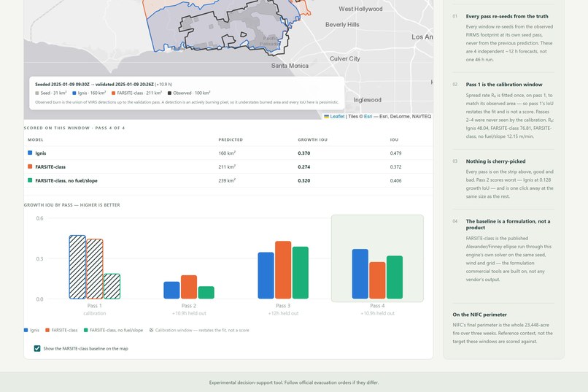The image size is (588, 392).
Task: Click the IoU value "0.406"
Action: [x=395, y=180]
